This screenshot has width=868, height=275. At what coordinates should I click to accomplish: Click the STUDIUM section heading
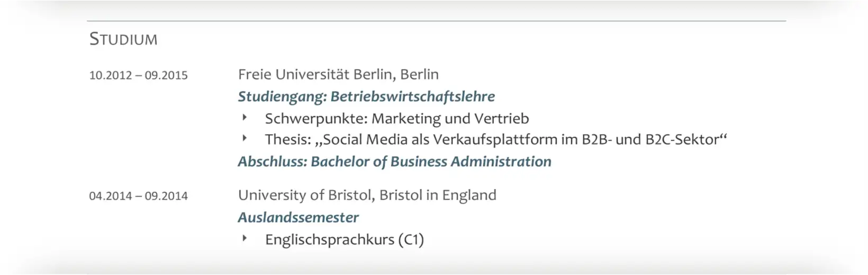coord(123,39)
